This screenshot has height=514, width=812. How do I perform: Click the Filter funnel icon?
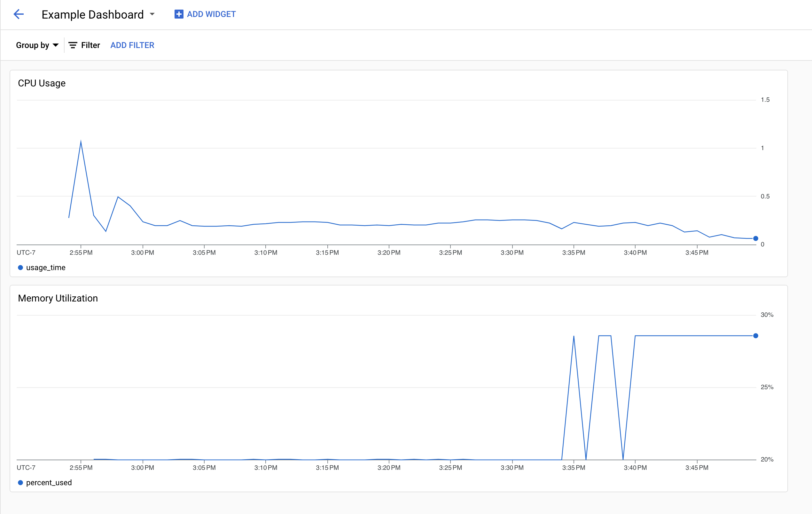(x=73, y=45)
